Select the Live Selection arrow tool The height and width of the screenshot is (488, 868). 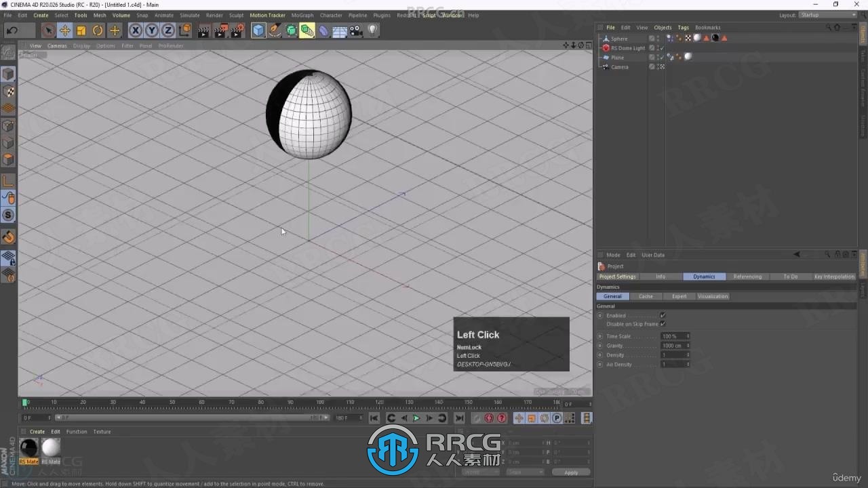[x=48, y=30]
